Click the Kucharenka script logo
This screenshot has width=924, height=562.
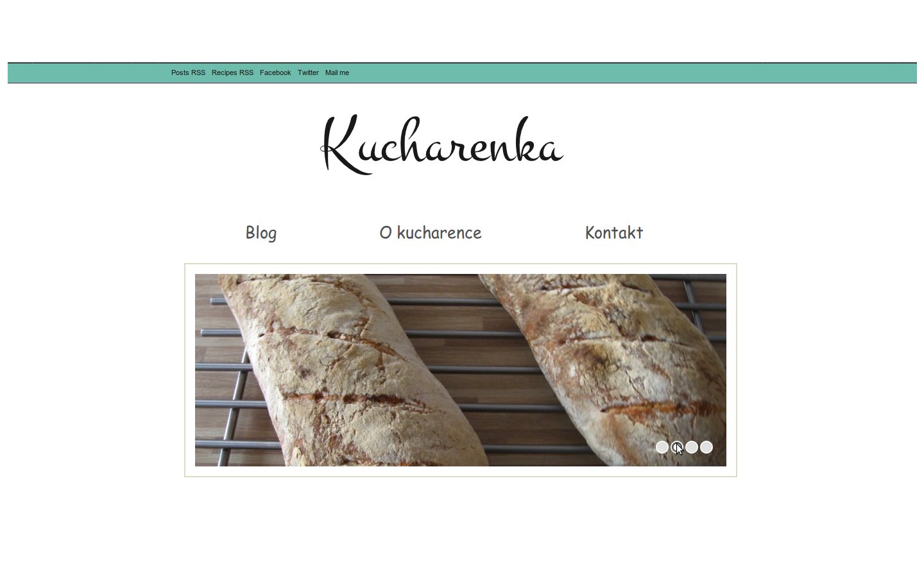(x=442, y=144)
